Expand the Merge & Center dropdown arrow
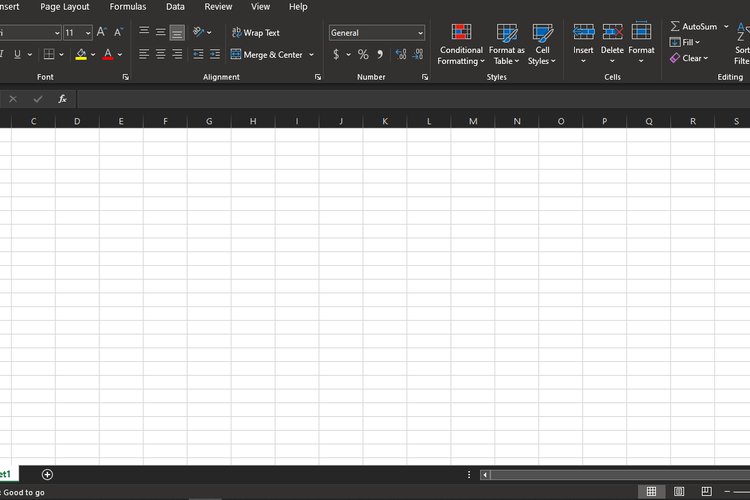 pyautogui.click(x=311, y=54)
